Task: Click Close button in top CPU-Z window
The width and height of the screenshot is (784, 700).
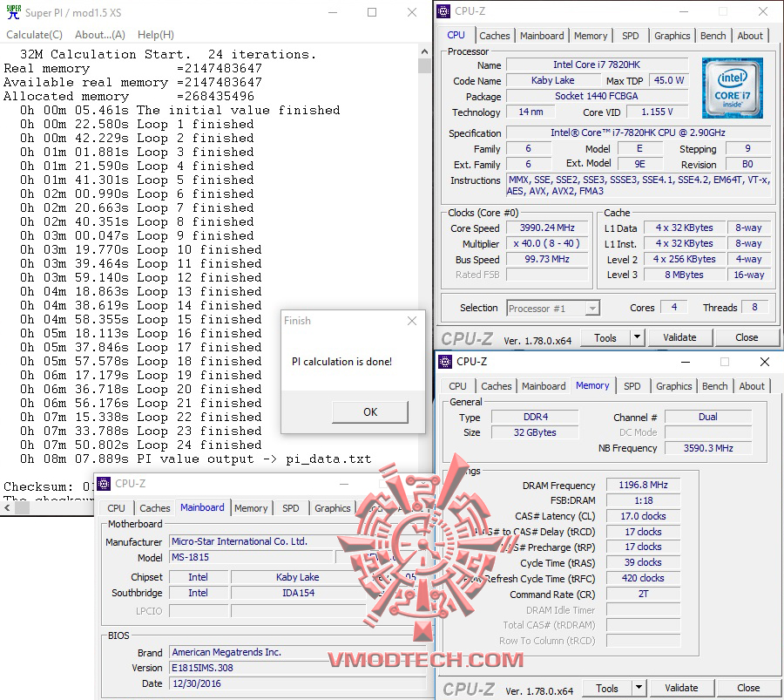Action: (x=747, y=337)
